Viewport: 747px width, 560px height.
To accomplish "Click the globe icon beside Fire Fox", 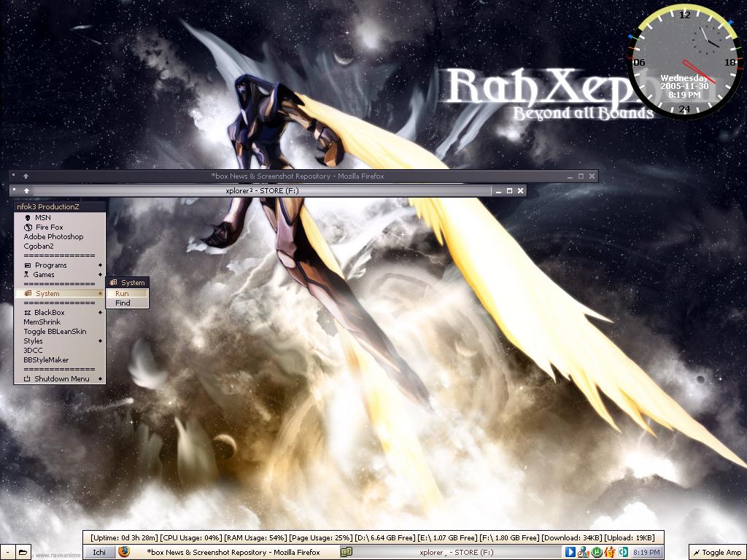I will pyautogui.click(x=28, y=227).
